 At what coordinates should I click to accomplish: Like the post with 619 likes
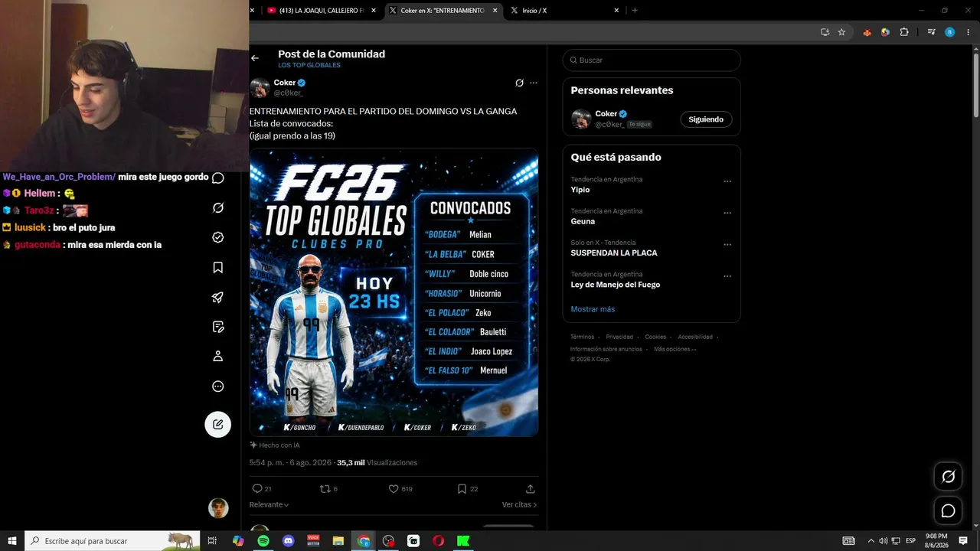(400, 488)
